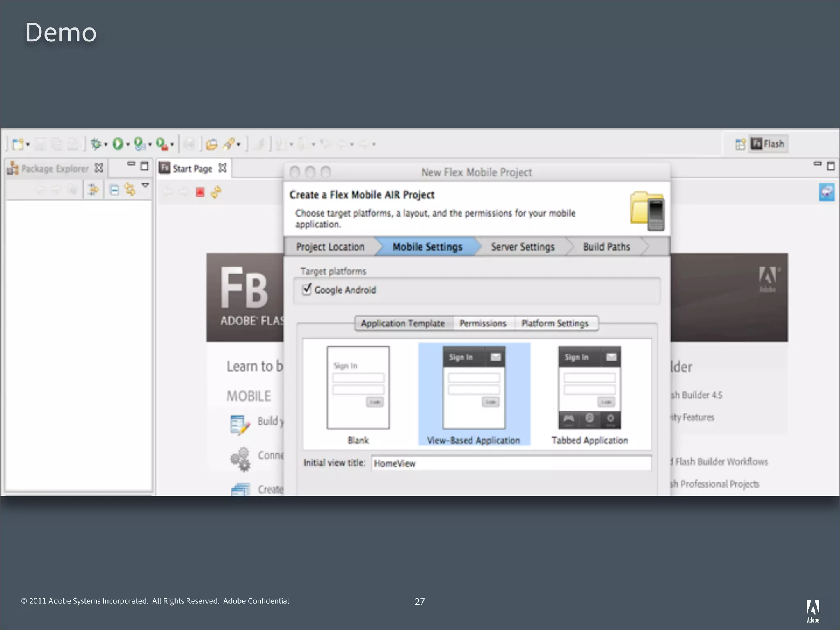This screenshot has height=630, width=840.
Task: Open the highlighter Search dropdown arrow
Action: click(x=238, y=144)
